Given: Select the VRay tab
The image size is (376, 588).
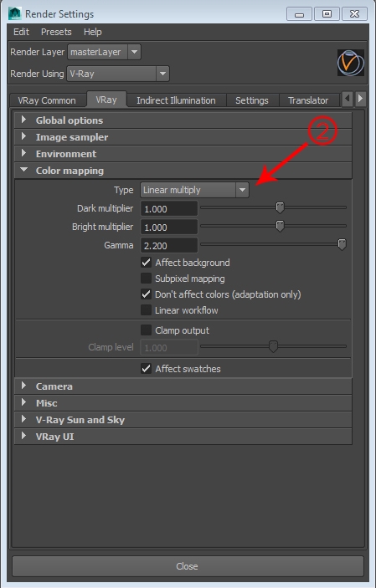Looking at the screenshot, I should click(x=106, y=100).
